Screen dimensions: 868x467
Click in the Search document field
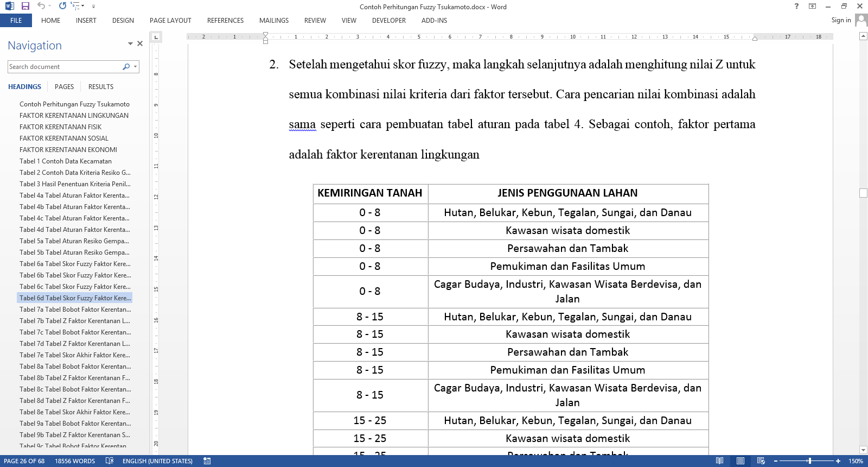point(64,67)
